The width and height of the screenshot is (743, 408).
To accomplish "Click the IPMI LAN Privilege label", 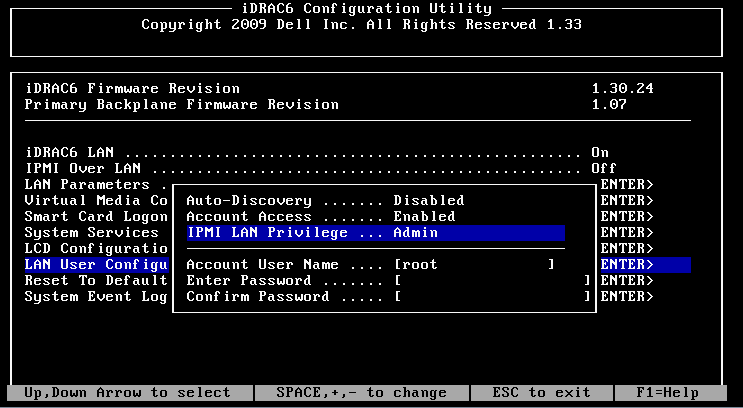I will 267,233.
